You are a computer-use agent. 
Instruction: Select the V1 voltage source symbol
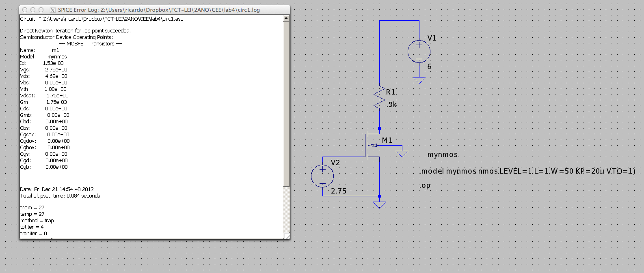point(419,51)
